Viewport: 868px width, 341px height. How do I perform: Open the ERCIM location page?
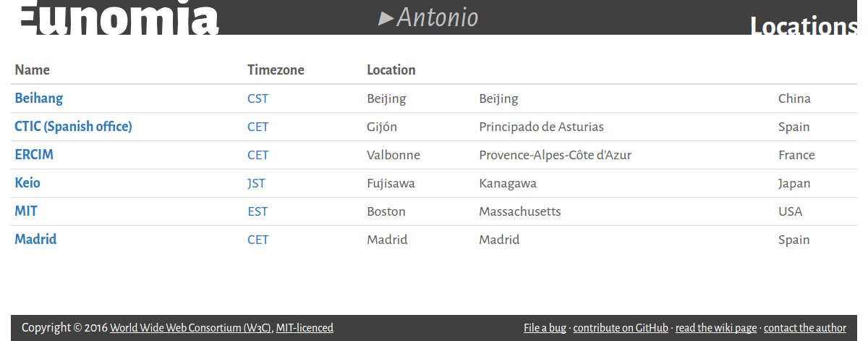click(34, 154)
